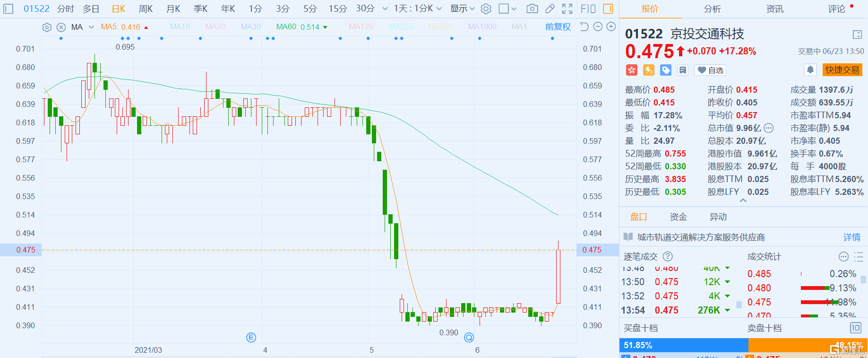Toggle 自选 watchlist favorite
The height and width of the screenshot is (358, 868).
click(710, 70)
